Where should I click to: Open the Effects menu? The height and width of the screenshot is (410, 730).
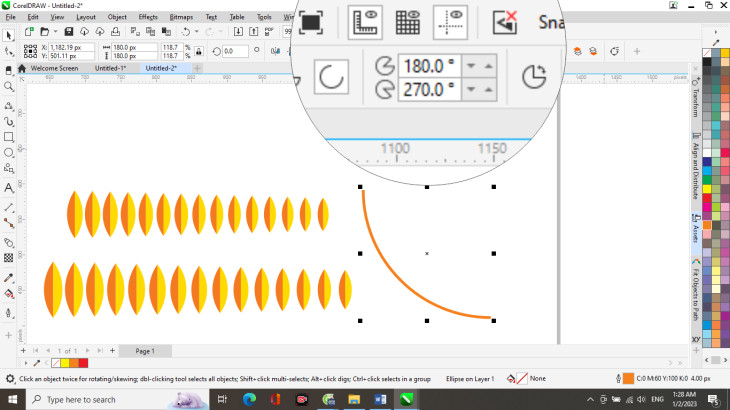click(x=148, y=17)
